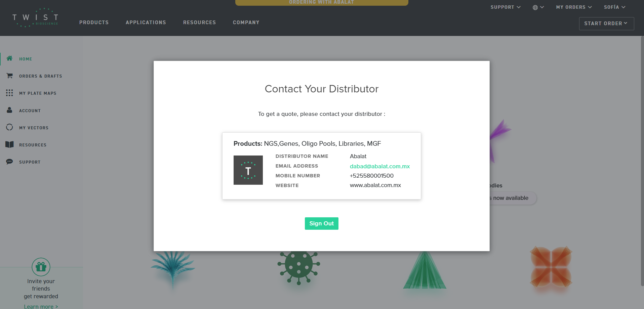Open the Account person icon

[x=9, y=110]
